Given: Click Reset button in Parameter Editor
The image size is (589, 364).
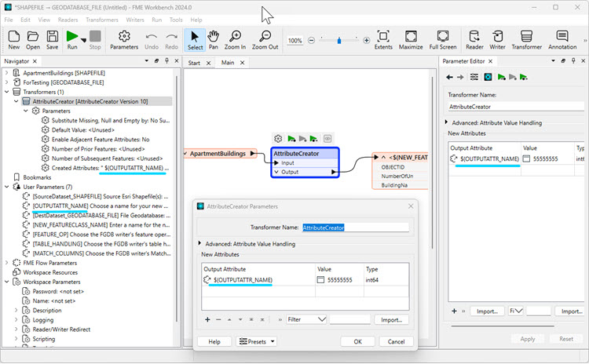Looking at the screenshot, I should point(566,339).
